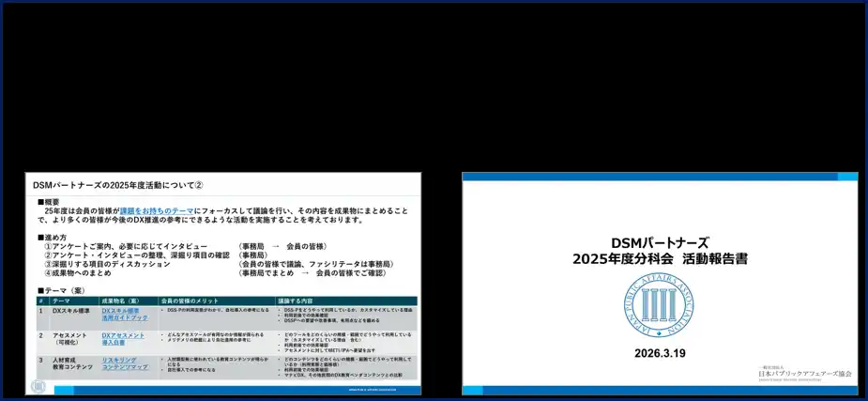Select the ■概要 section heading

pyautogui.click(x=49, y=202)
